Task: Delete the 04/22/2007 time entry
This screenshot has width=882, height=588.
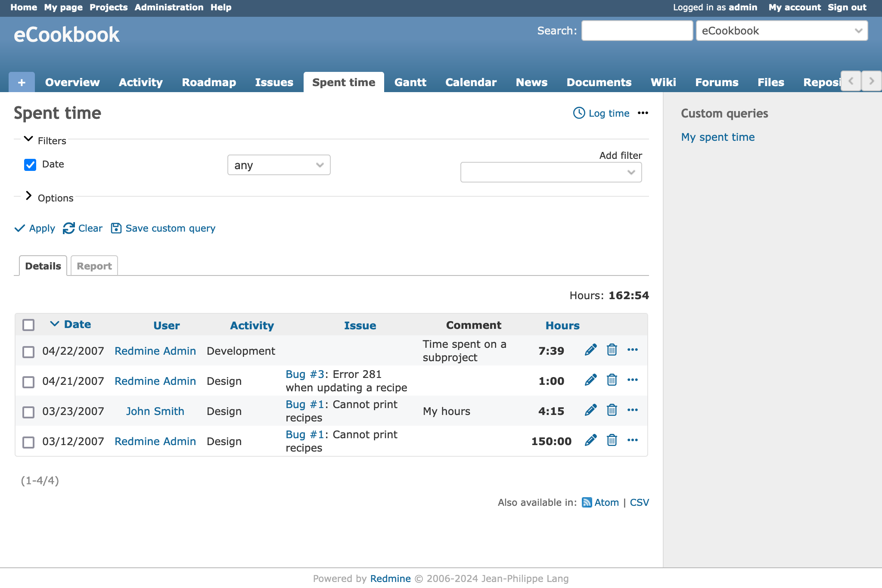Action: point(612,350)
